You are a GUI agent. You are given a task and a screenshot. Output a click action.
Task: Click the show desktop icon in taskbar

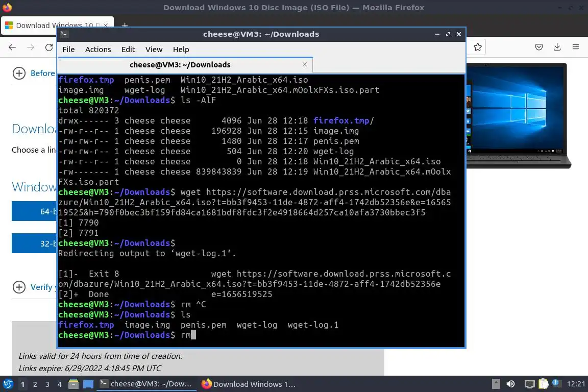88,384
